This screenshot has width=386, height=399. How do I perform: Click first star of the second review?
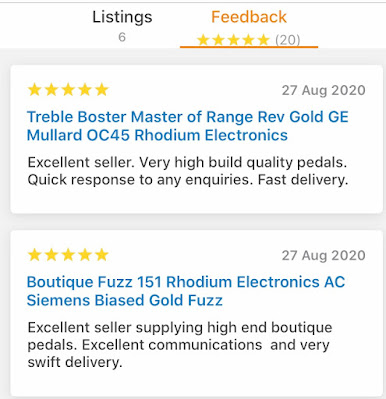[34, 255]
